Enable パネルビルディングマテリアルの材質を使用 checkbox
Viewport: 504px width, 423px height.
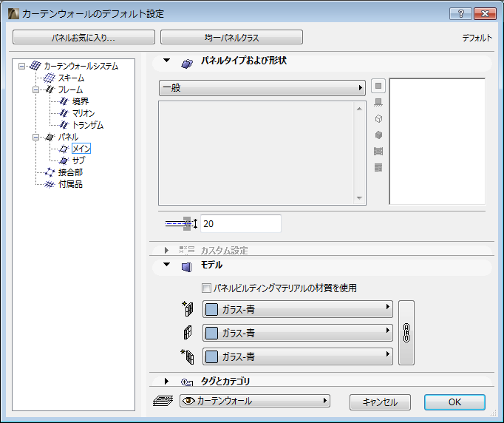206,288
